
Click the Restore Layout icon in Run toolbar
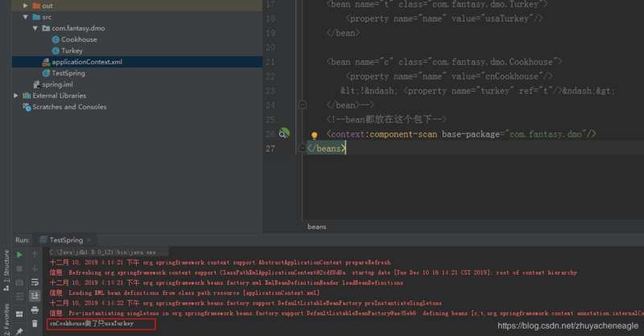[19, 313]
